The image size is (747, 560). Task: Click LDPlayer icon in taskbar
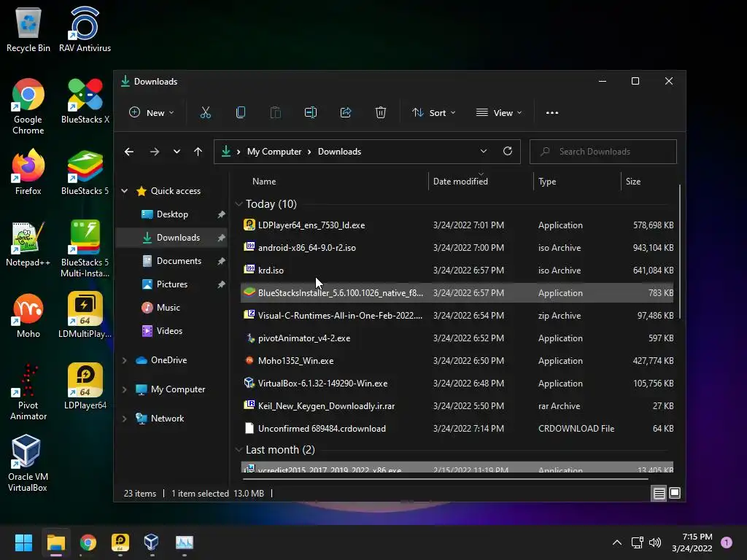click(x=120, y=542)
